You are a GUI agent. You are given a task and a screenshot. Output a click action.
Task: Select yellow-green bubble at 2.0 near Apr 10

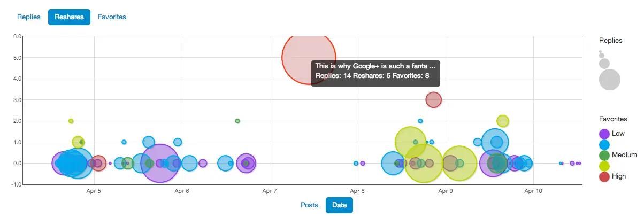[x=502, y=121]
